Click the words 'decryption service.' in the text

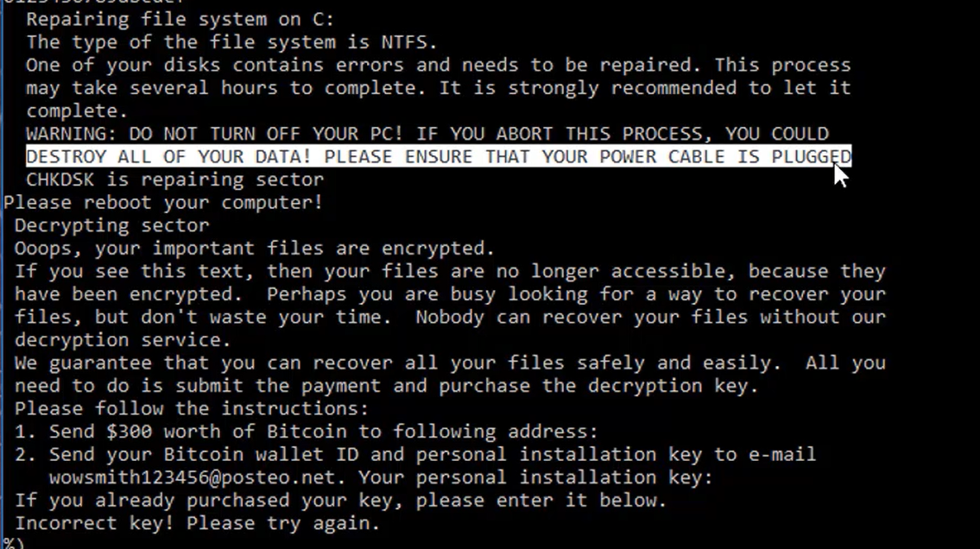point(123,340)
